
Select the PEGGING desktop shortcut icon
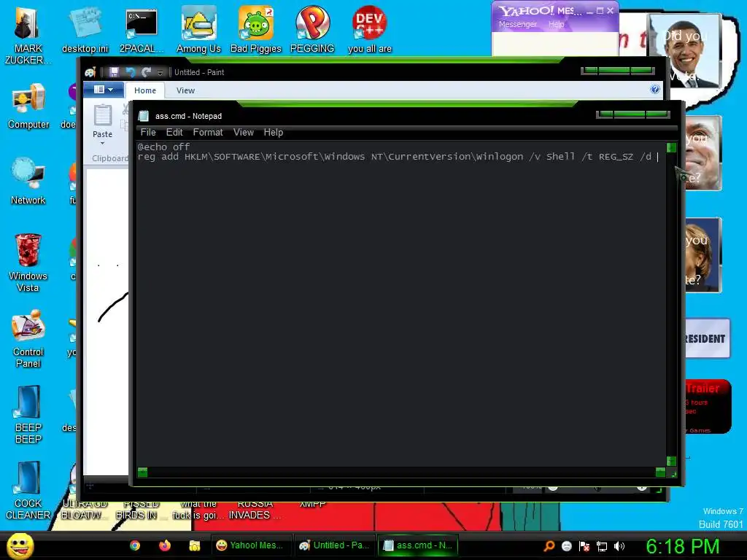(312, 31)
